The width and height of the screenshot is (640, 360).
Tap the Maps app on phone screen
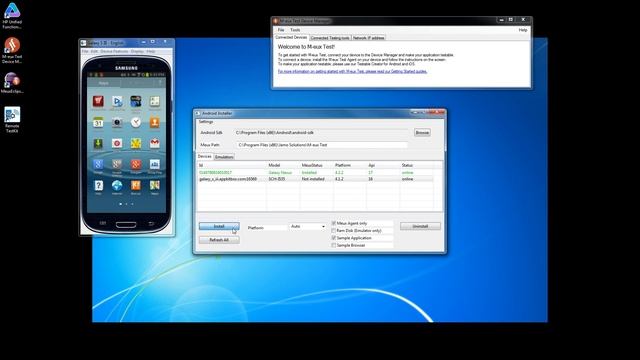(155, 185)
